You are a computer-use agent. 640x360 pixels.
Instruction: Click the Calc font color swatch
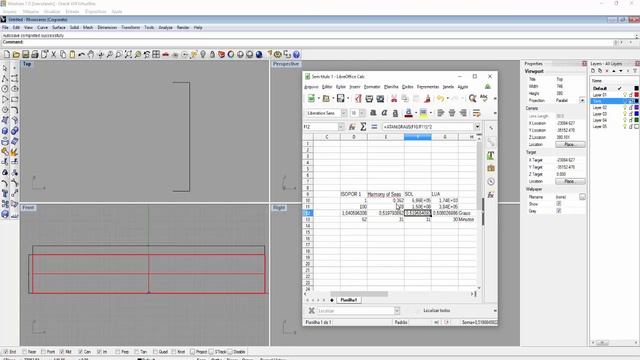pos(409,113)
